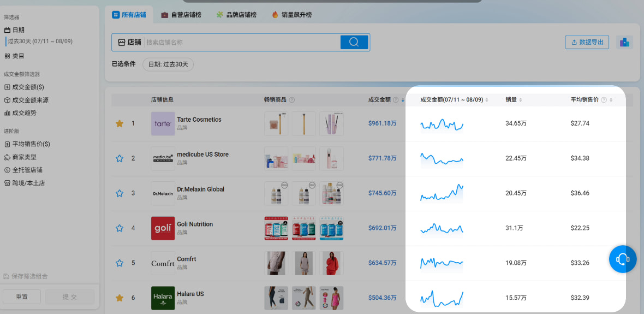Toggle favorite star for Goli Nutrition

(x=120, y=228)
